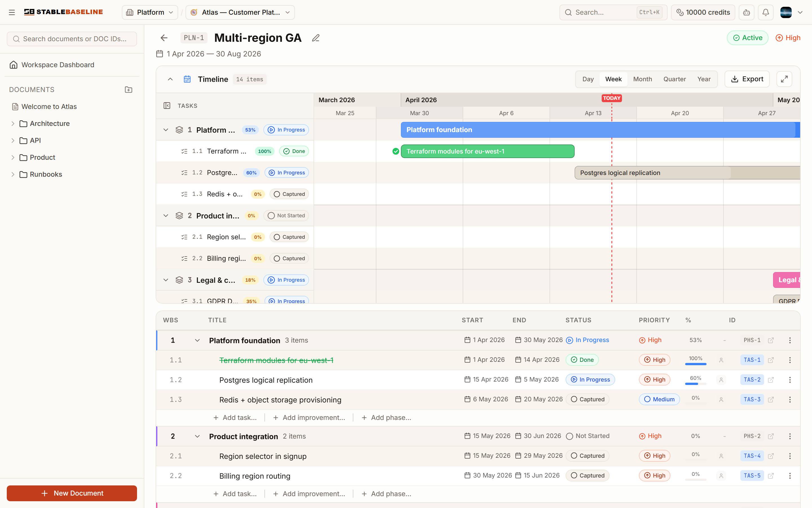The image size is (812, 508).
Task: Open the Platform workspace dropdown
Action: (150, 12)
